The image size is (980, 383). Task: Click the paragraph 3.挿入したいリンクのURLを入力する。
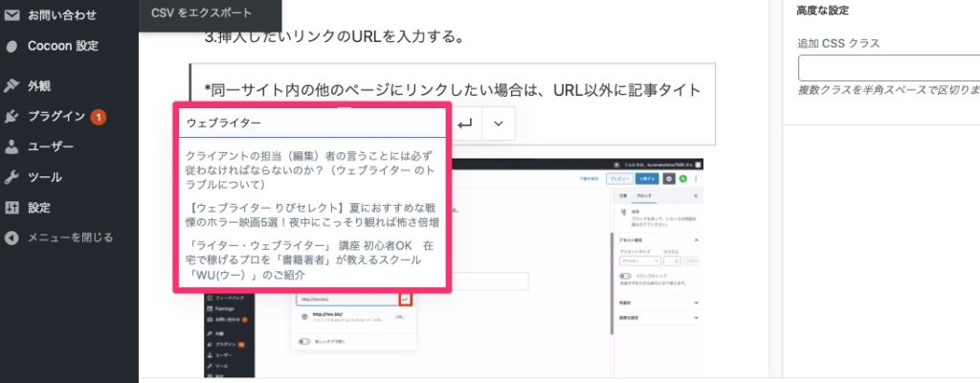[x=334, y=36]
